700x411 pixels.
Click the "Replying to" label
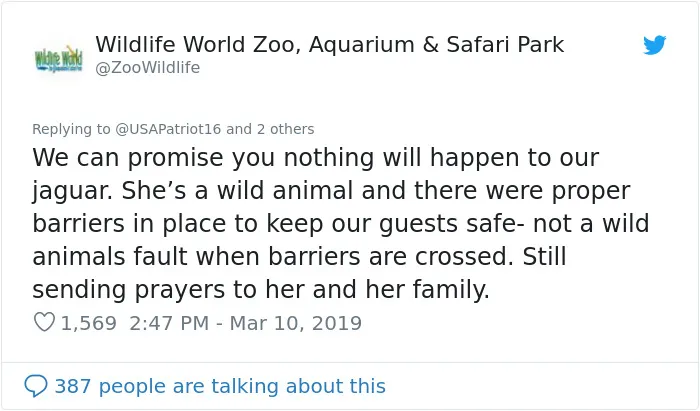(x=71, y=129)
